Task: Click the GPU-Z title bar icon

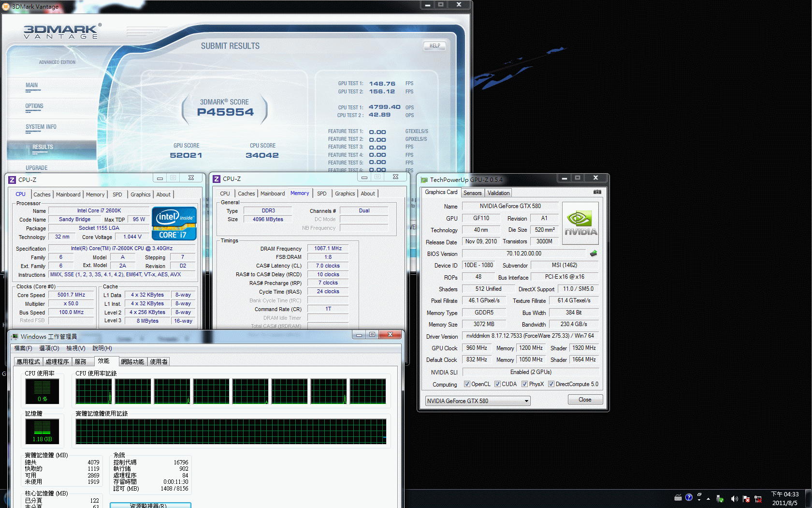Action: (x=424, y=180)
